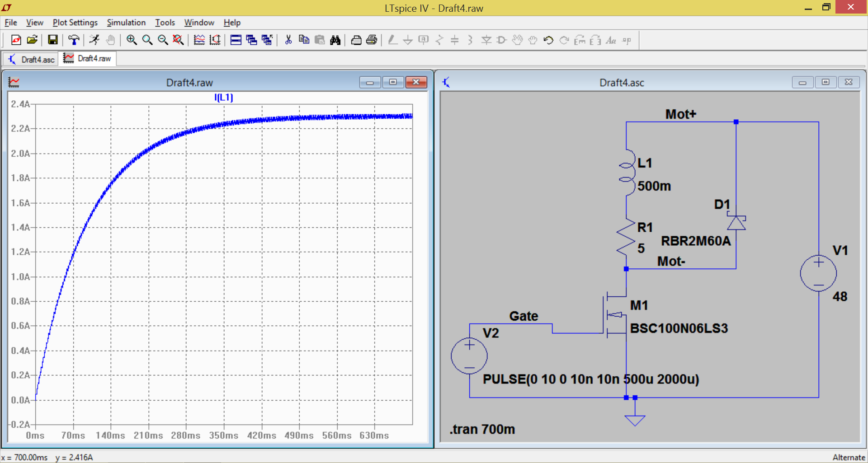Close the Draft4.raw plot window

(x=416, y=82)
